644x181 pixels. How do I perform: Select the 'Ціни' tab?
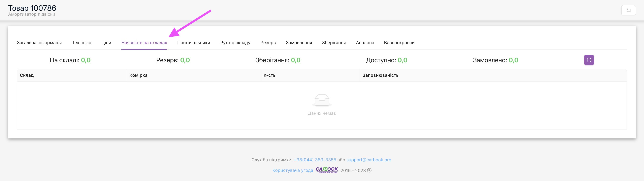[x=106, y=43]
